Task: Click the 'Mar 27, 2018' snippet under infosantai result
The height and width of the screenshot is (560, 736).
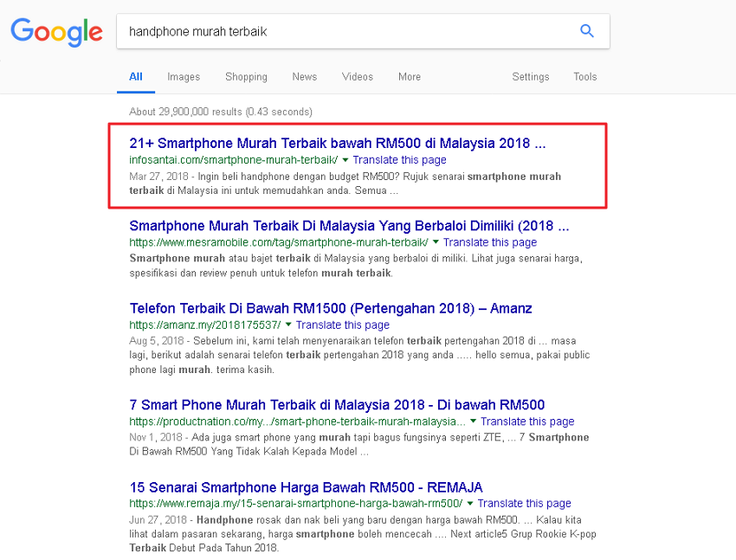Action: tap(345, 183)
